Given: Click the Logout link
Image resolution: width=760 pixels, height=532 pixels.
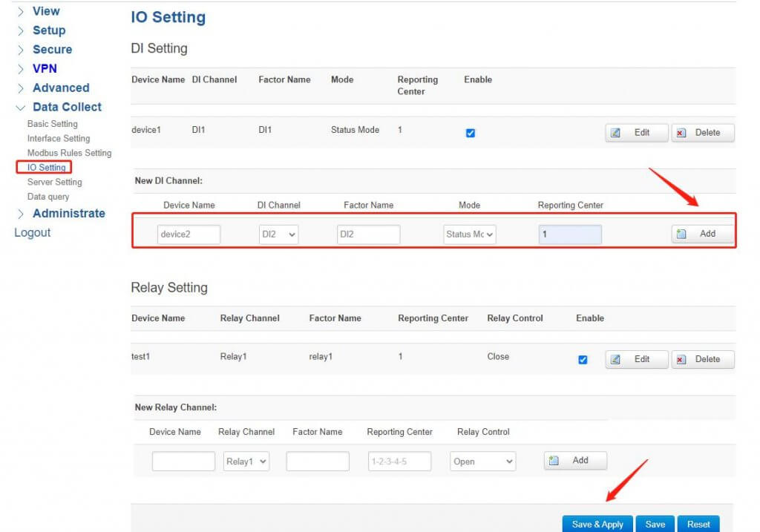Looking at the screenshot, I should [33, 233].
